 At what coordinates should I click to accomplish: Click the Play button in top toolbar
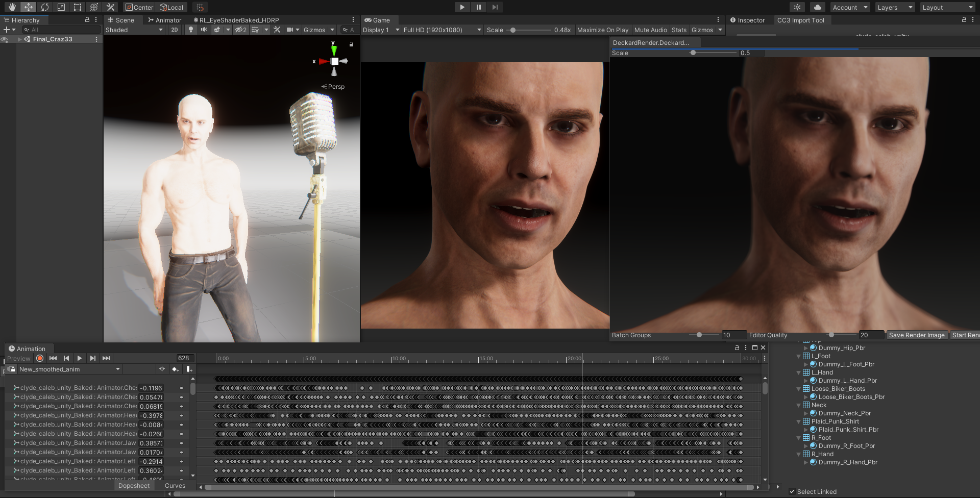click(462, 7)
